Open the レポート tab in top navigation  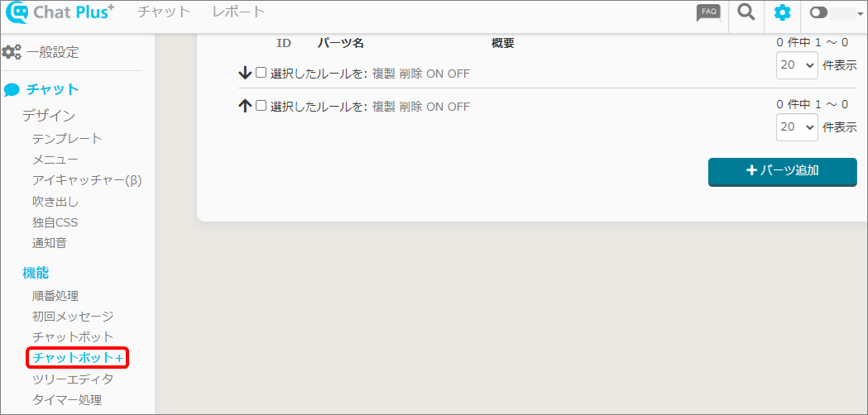[238, 12]
